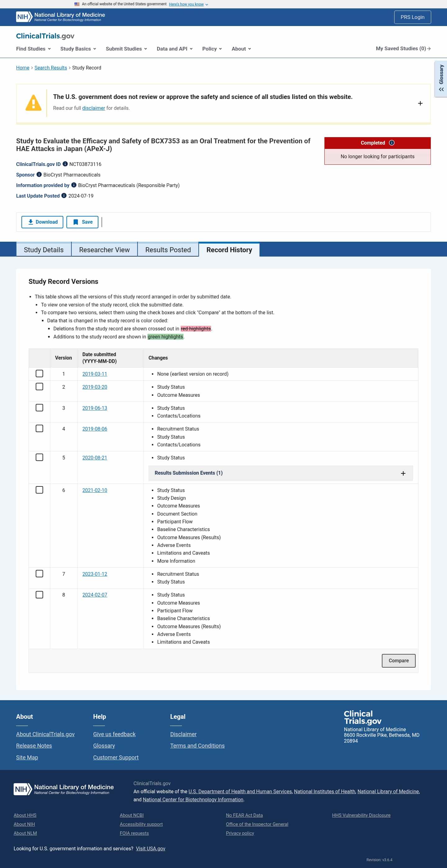Expand the Submit Studies menu
This screenshot has height=868, width=447.
point(126,49)
